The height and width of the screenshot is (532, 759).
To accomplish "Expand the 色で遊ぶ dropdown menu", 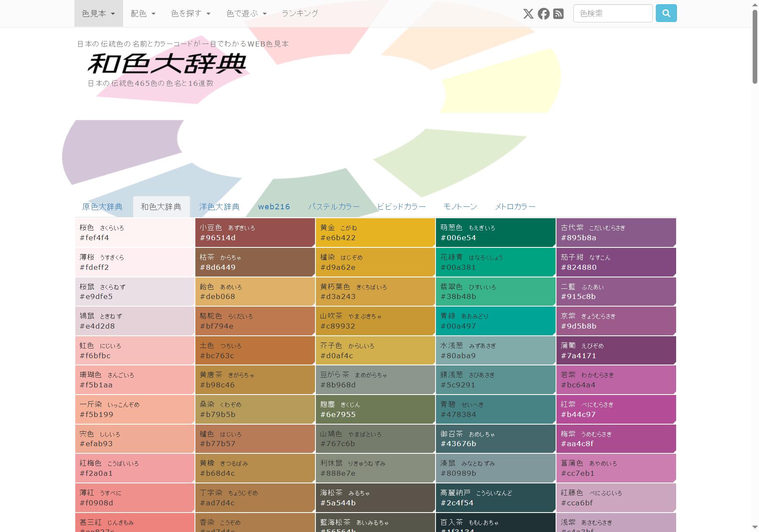I will [x=247, y=14].
